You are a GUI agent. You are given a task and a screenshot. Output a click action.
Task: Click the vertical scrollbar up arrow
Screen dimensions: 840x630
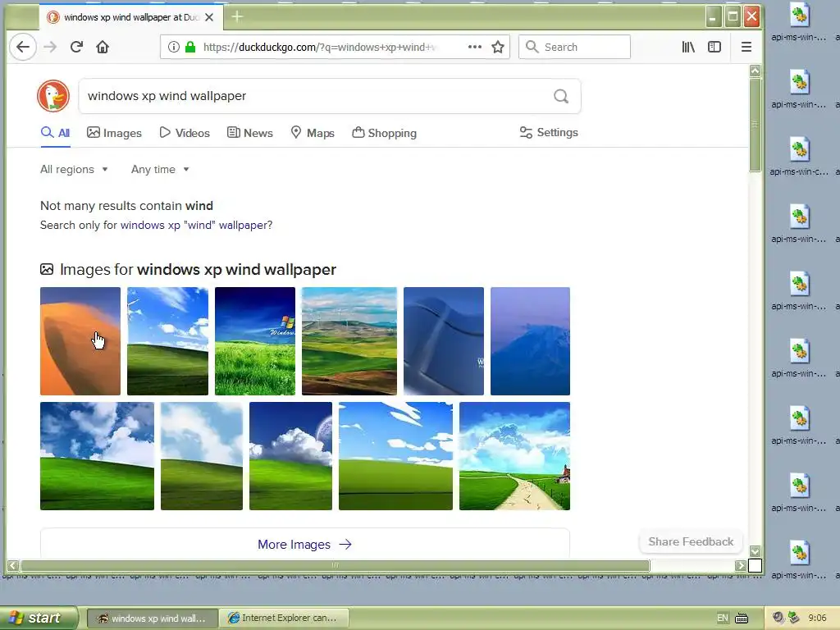755,71
